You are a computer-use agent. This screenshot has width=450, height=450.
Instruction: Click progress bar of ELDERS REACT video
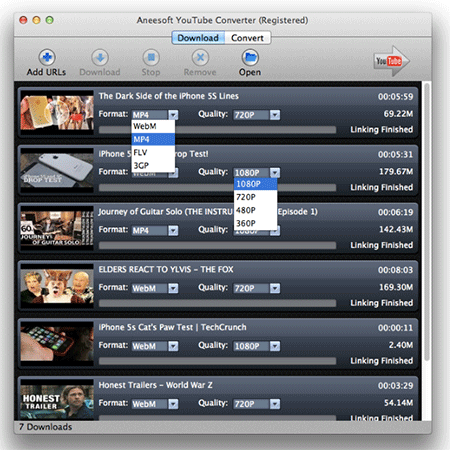[x=217, y=303]
